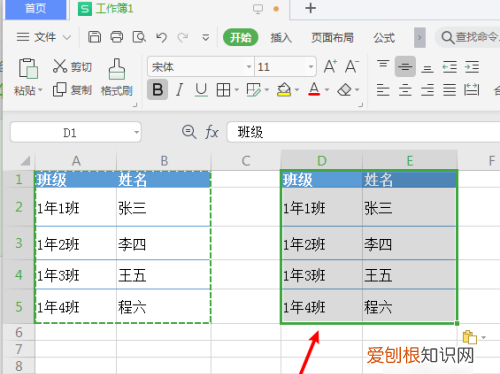Screen dimensions: 500x374
Task: Click cell containing 张三 in column B
Action: coord(164,208)
